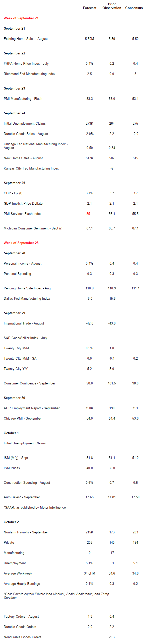The height and width of the screenshot is (644, 146).
Task: Click the SAAR Motor Intelligence footnote
Action: 35,508
